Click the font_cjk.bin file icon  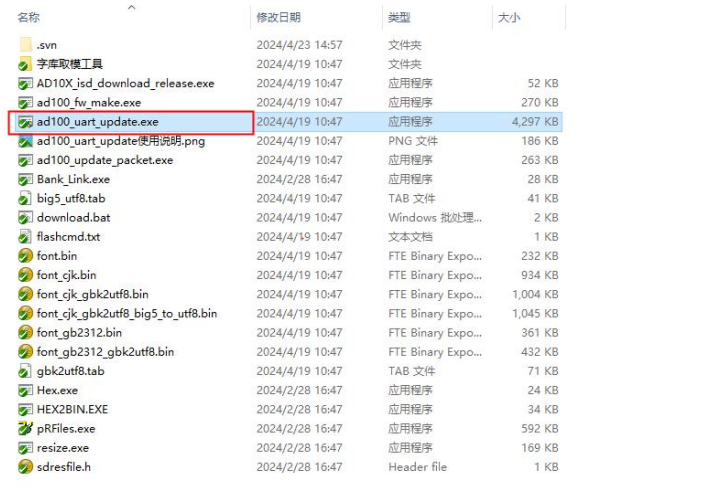(x=25, y=275)
